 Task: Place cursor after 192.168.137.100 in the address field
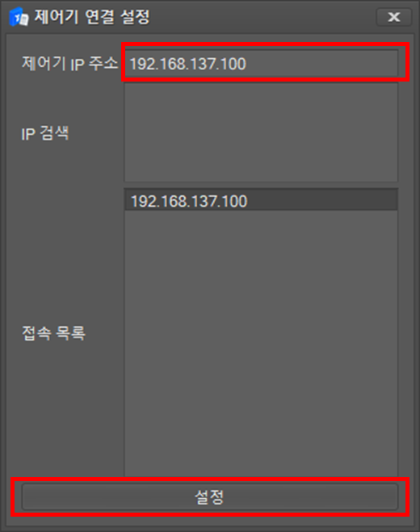(247, 64)
